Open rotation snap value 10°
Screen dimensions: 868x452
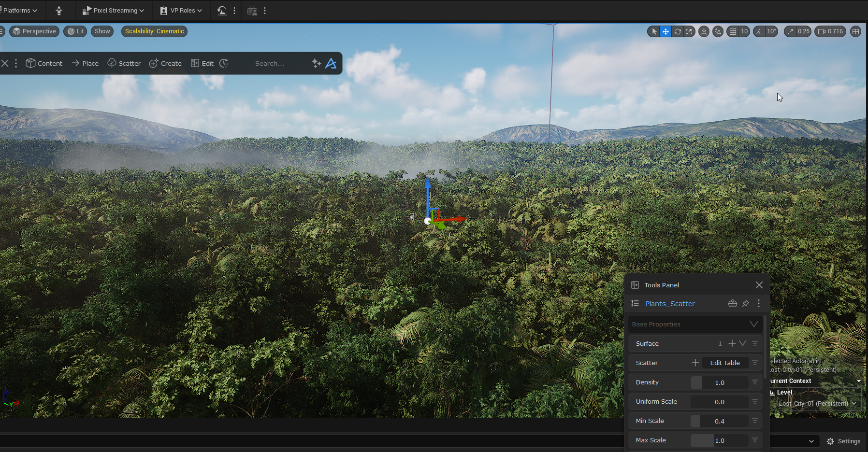point(771,31)
